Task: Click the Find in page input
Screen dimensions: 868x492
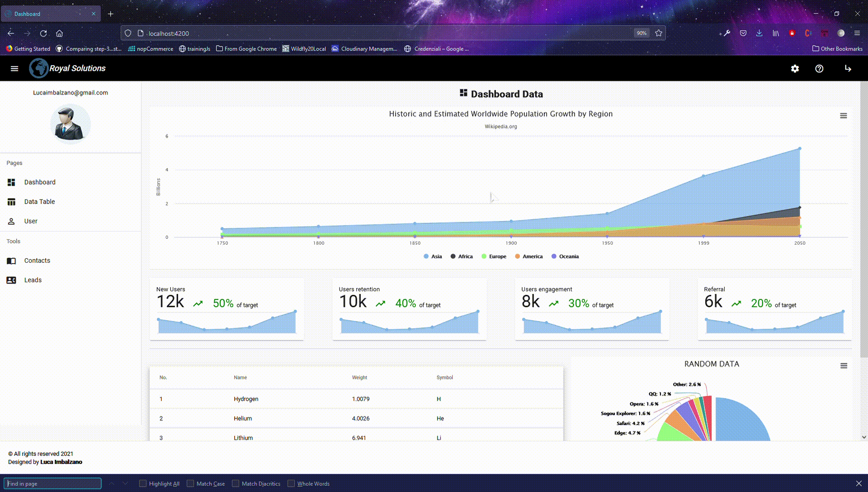Action: pyautogui.click(x=52, y=483)
